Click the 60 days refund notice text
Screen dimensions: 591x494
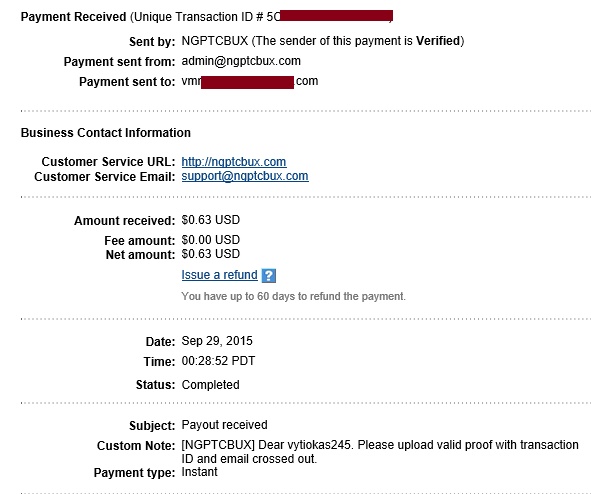pyautogui.click(x=293, y=296)
